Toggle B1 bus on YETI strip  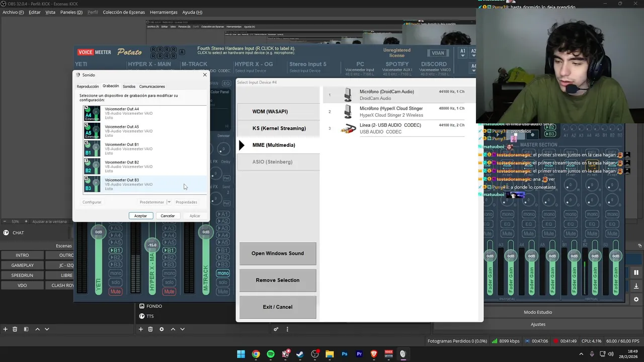(x=116, y=250)
